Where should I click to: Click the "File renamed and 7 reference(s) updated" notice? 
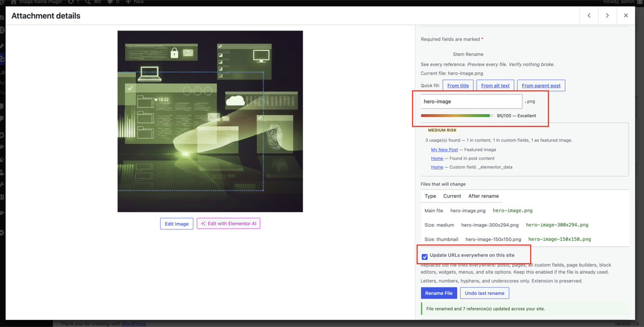pyautogui.click(x=525, y=309)
